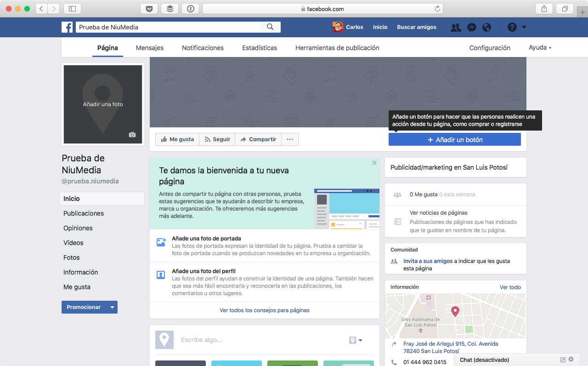Viewport: 588px width, 366px height.
Task: Click Añade una foto del perfil
Action: [204, 271]
